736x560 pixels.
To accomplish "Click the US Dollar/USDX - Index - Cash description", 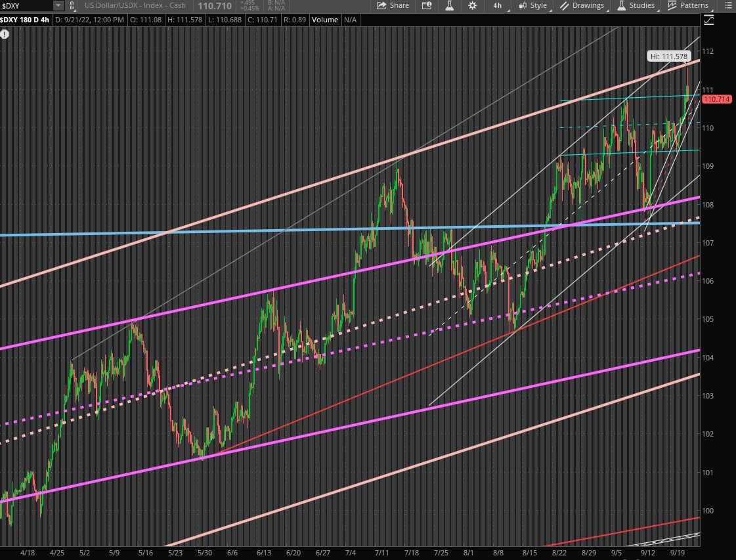I will point(135,6).
